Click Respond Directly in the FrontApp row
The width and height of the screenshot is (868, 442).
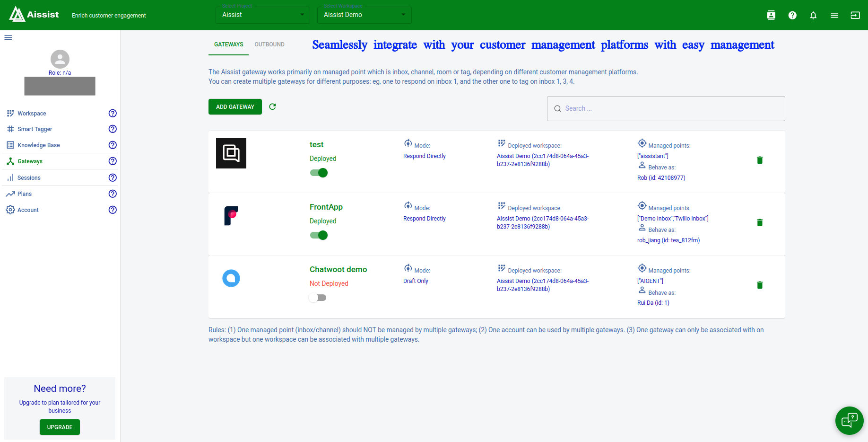coord(425,219)
